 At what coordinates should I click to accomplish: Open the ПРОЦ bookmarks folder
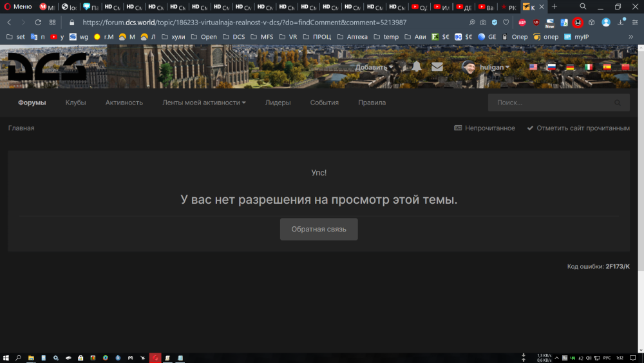point(317,37)
